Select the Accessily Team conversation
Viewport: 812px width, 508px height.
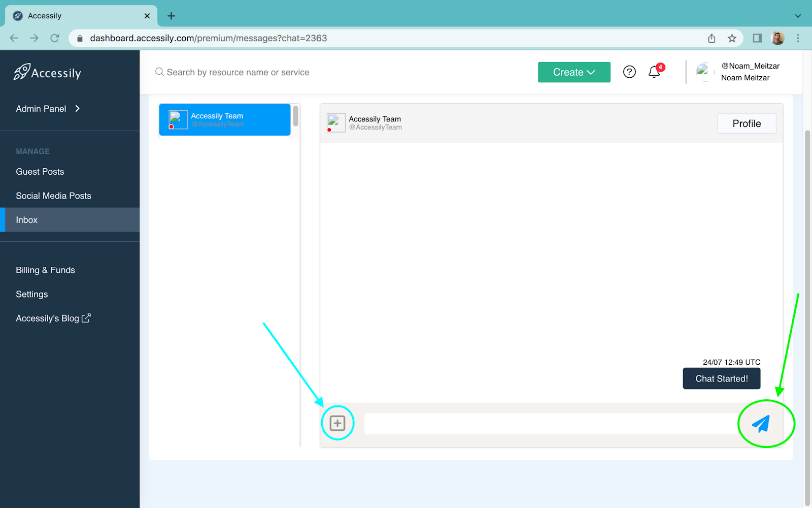pos(225,120)
